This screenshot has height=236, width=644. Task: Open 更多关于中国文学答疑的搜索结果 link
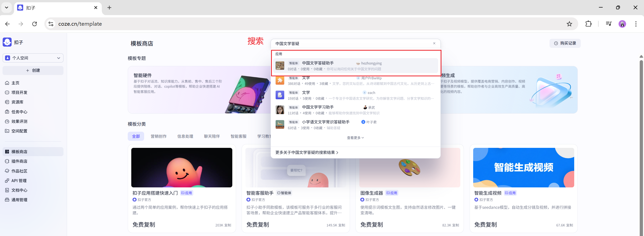[307, 152]
